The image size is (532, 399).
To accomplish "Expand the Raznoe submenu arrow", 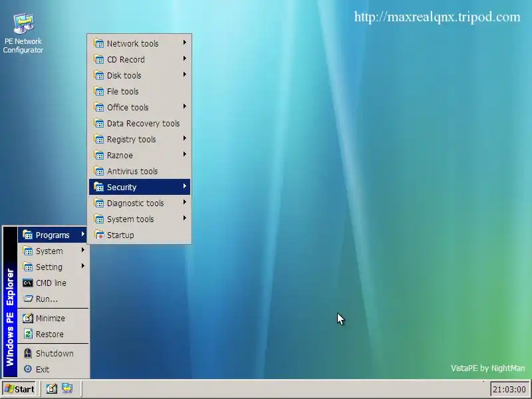I will point(185,154).
